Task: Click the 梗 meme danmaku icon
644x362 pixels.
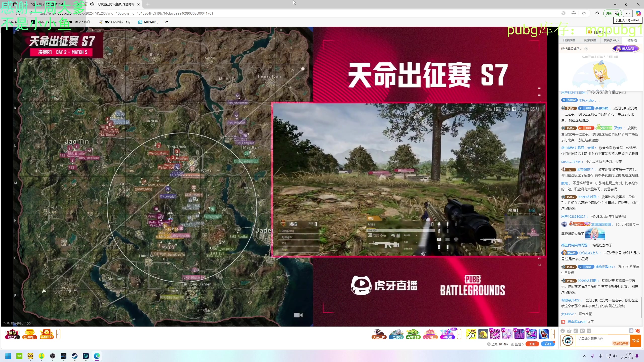Action: click(x=582, y=331)
